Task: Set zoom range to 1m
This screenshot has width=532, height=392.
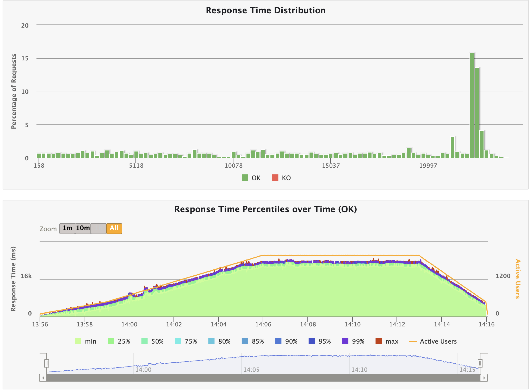Action: click(67, 228)
